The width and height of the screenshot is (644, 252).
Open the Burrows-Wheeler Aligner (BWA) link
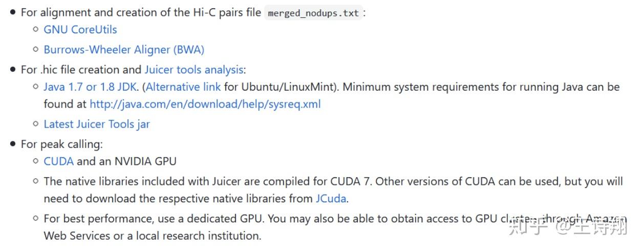pyautogui.click(x=124, y=50)
